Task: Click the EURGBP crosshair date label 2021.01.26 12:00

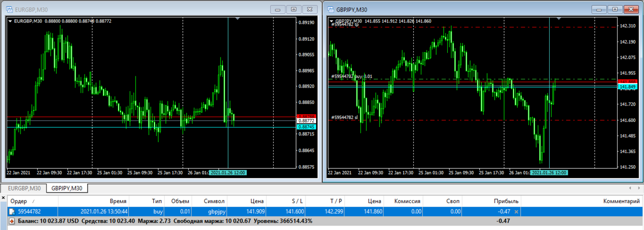Action: 228,172
